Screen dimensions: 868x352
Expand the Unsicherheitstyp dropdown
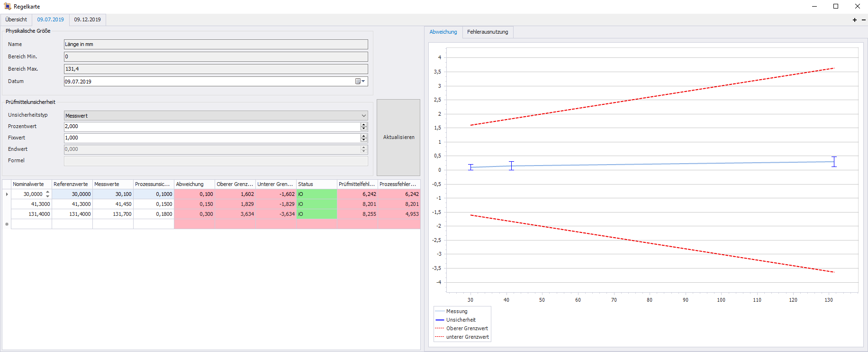[x=363, y=116]
